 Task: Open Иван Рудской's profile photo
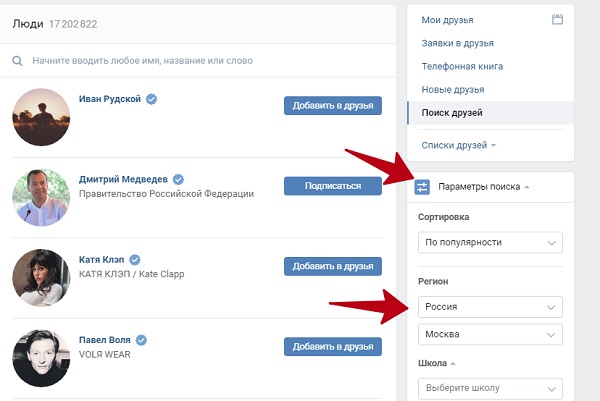click(x=41, y=117)
